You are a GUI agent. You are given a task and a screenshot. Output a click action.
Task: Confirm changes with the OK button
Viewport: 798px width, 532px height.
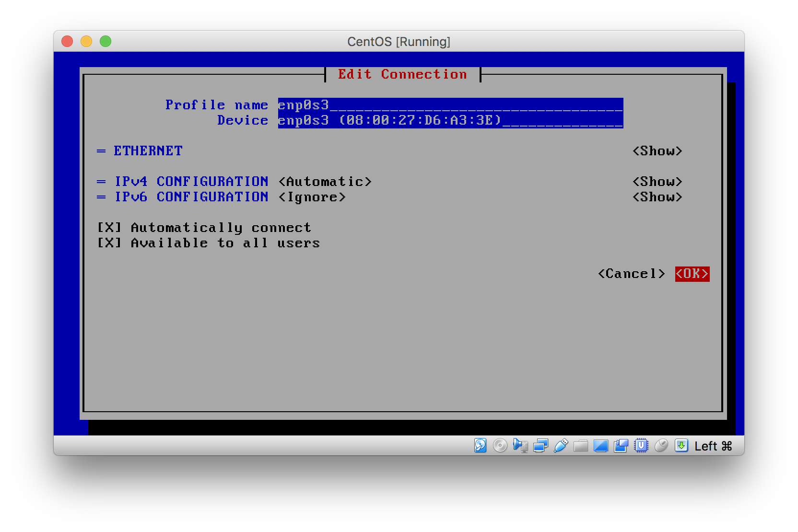692,274
